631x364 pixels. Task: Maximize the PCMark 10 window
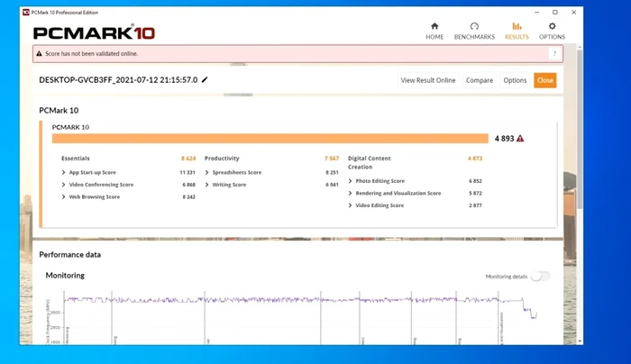[x=555, y=12]
